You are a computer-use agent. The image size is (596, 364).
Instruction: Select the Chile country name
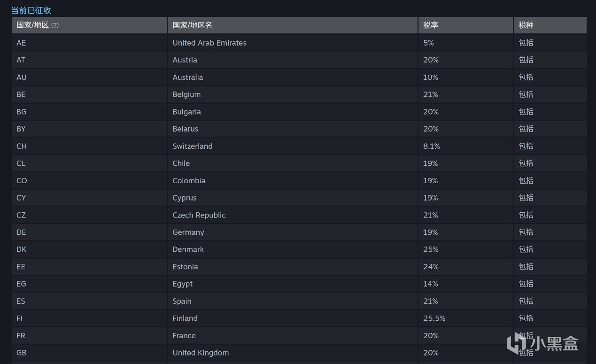click(181, 163)
